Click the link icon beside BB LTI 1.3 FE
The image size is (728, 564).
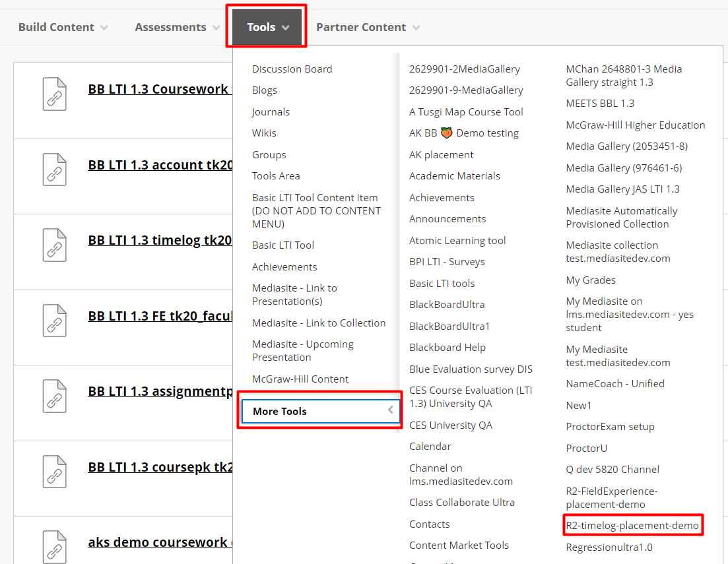54,321
